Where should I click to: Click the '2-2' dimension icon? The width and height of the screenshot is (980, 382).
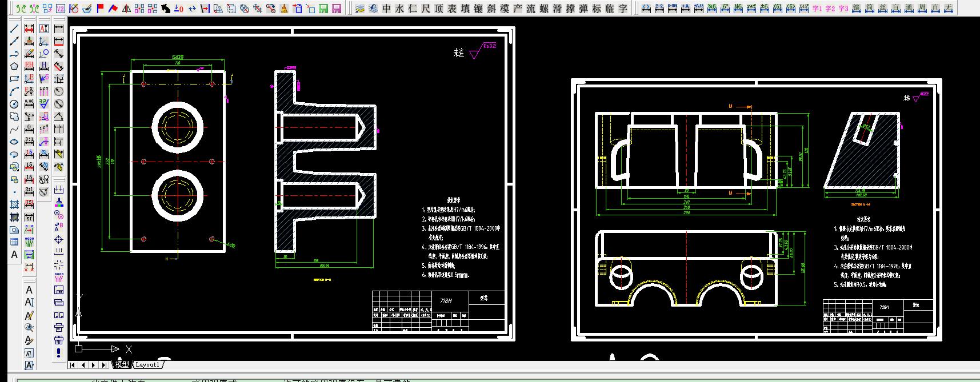tap(659, 9)
